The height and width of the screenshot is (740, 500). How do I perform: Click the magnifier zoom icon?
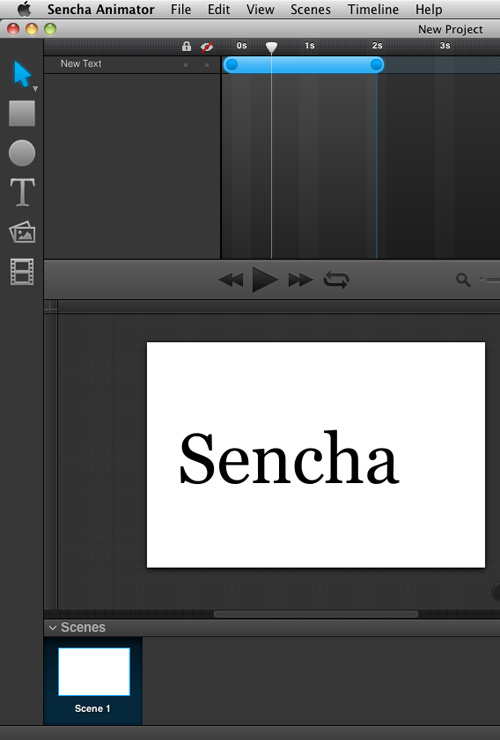[463, 280]
